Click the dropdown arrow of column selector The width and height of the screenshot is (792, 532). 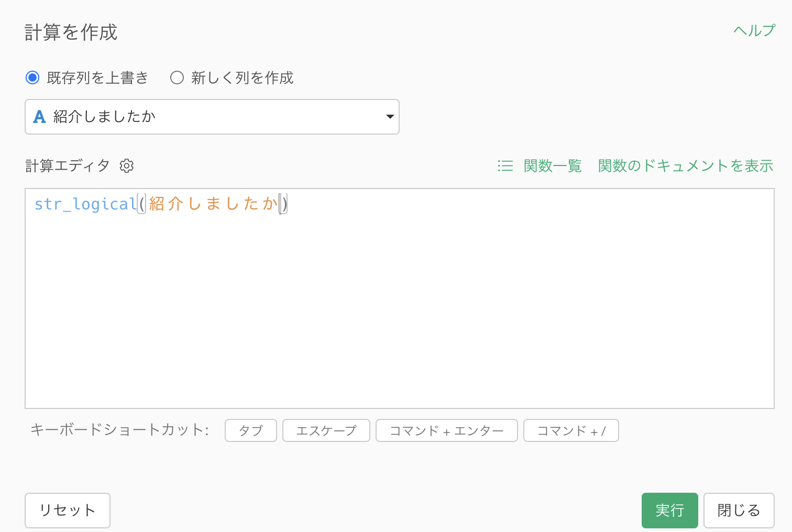[390, 117]
